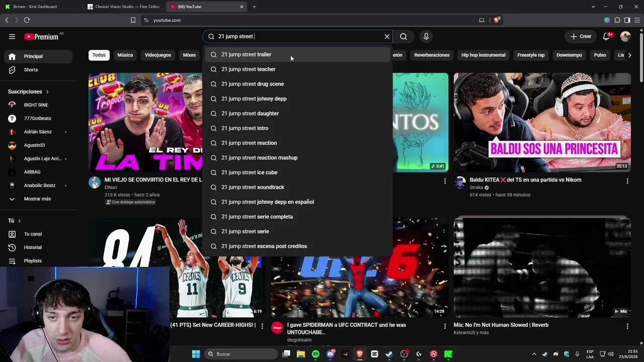Viewport: 644px width, 362px height.
Task: Open Shorts in the sidebar
Action: point(39,70)
